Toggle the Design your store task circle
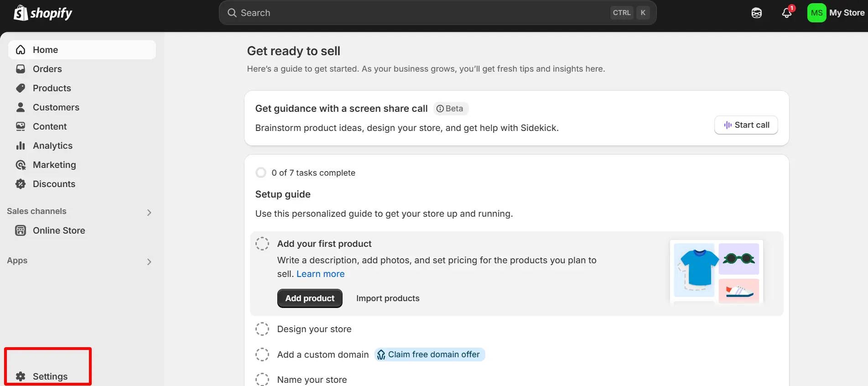 [262, 329]
